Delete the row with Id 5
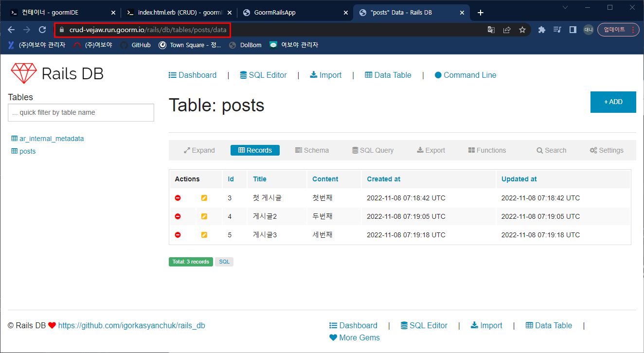This screenshot has width=644, height=353. coord(178,235)
